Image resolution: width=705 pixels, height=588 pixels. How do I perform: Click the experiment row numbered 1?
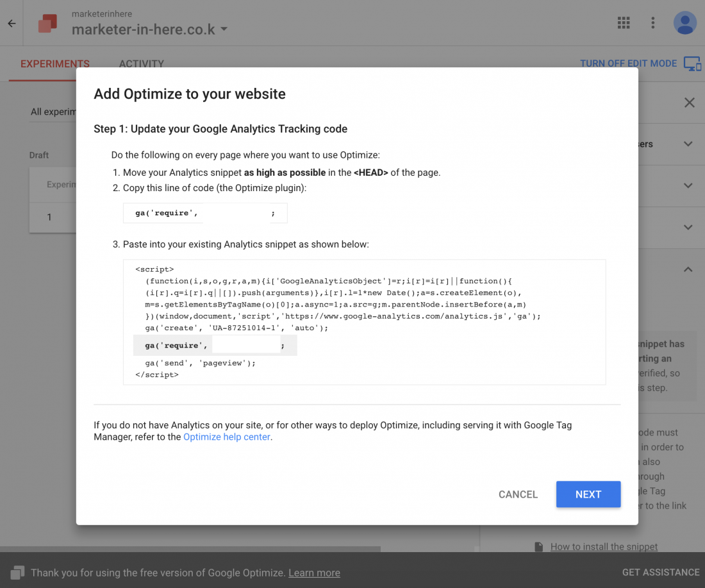coord(53,217)
